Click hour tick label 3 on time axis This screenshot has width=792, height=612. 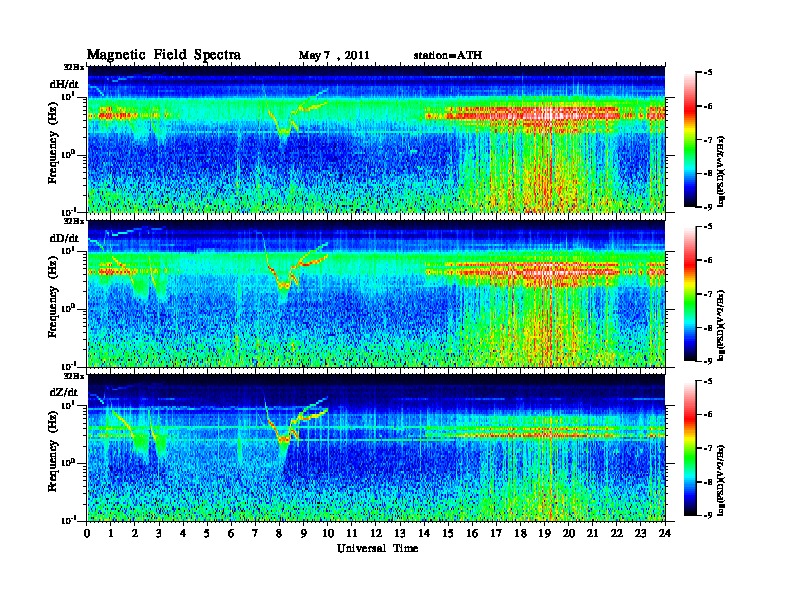(159, 533)
